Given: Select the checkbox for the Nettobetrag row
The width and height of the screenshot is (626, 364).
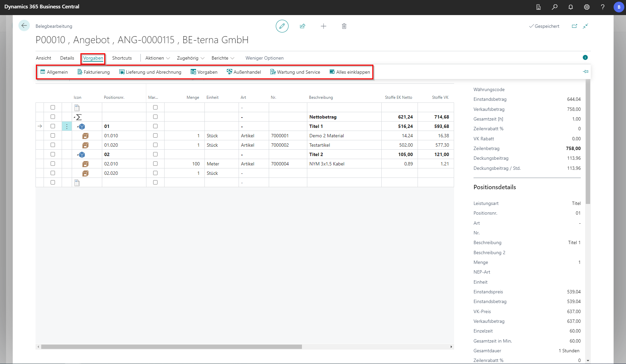Looking at the screenshot, I should [53, 117].
